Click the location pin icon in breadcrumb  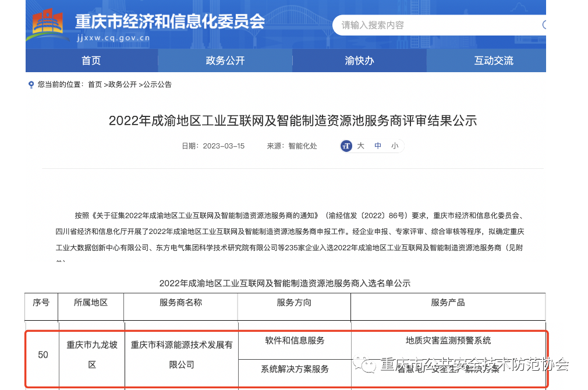pyautogui.click(x=31, y=85)
